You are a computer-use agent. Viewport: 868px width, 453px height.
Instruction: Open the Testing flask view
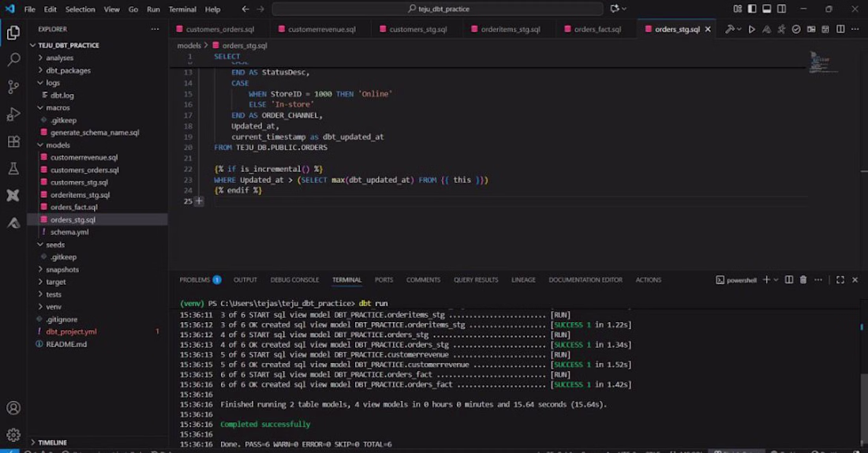click(x=13, y=168)
